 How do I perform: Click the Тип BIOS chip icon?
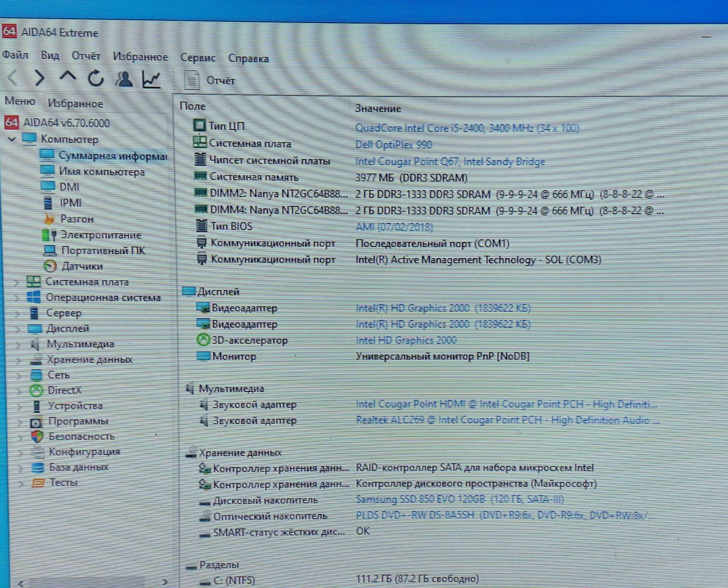pyautogui.click(x=202, y=225)
